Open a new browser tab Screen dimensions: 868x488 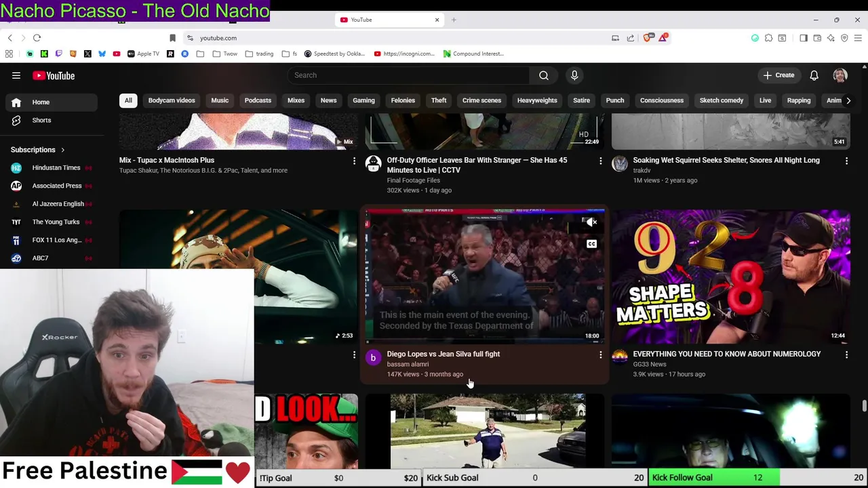click(454, 20)
